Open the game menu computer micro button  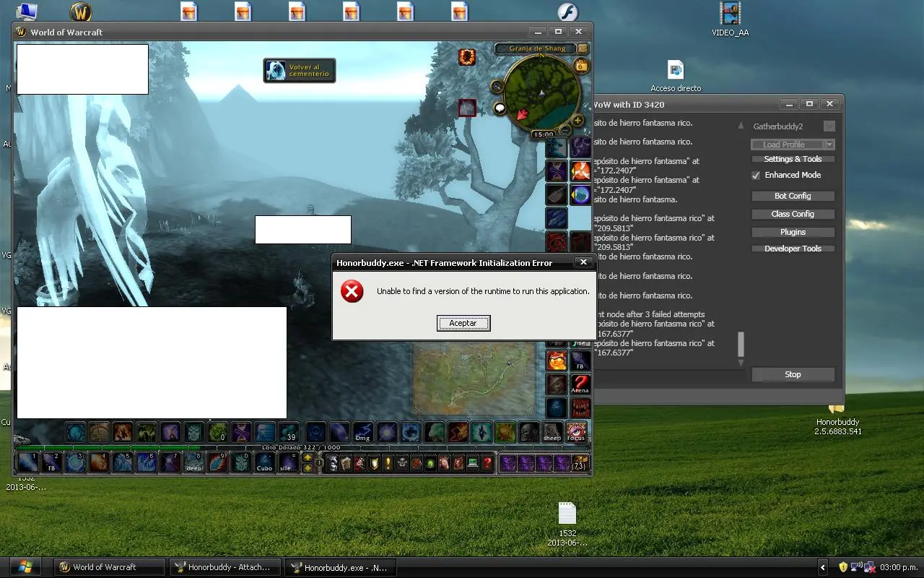tap(473, 463)
